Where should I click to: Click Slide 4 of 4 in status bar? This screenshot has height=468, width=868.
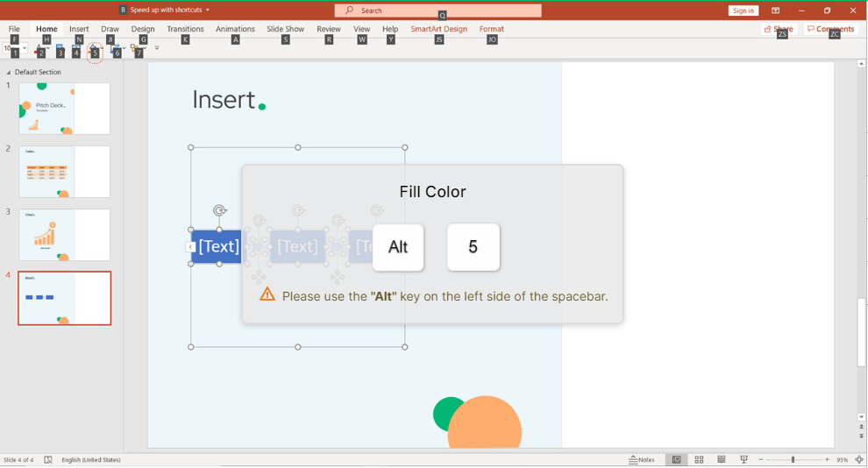(x=18, y=460)
